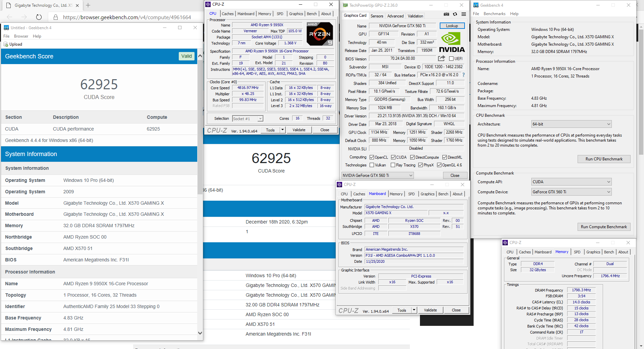Click scroll-up arrow in Untitled Geekbench window
644x349 pixels.
[200, 56]
